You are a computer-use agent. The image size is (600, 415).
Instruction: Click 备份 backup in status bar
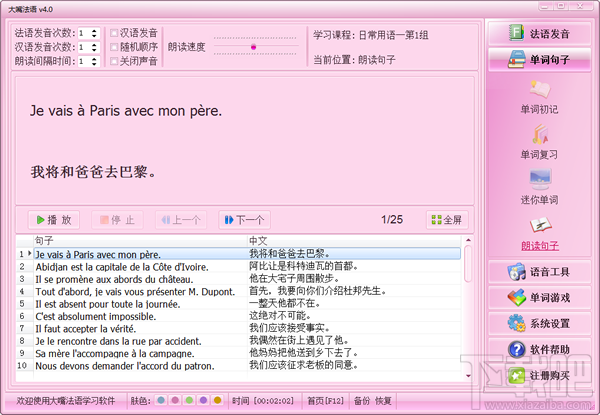[362, 401]
